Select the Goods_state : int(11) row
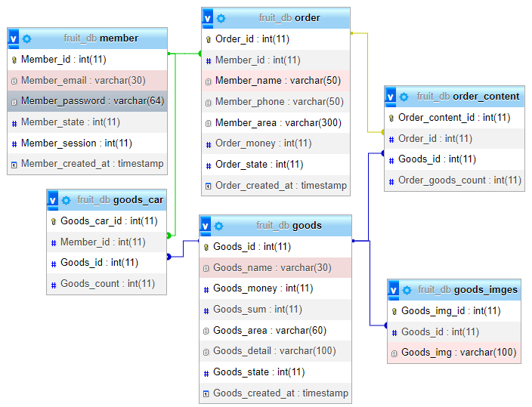The width and height of the screenshot is (532, 407). pyautogui.click(x=275, y=372)
